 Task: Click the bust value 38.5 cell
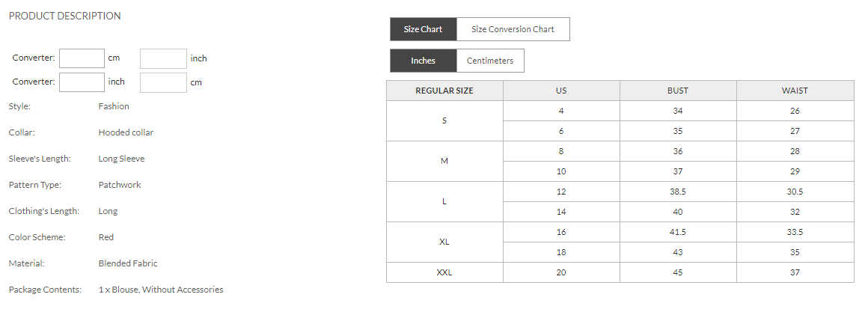tap(678, 192)
